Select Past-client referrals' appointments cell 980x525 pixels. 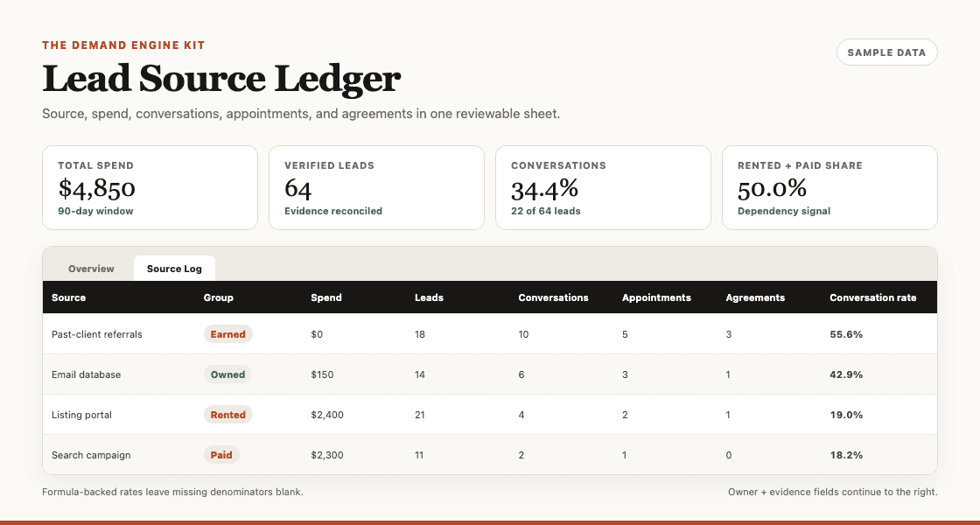click(625, 334)
